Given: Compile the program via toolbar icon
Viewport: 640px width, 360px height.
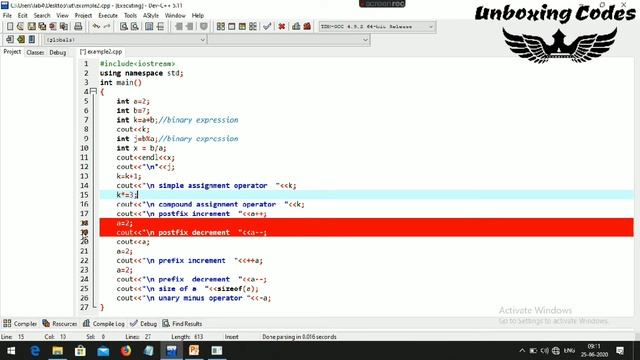Looking at the screenshot, I should [x=221, y=27].
